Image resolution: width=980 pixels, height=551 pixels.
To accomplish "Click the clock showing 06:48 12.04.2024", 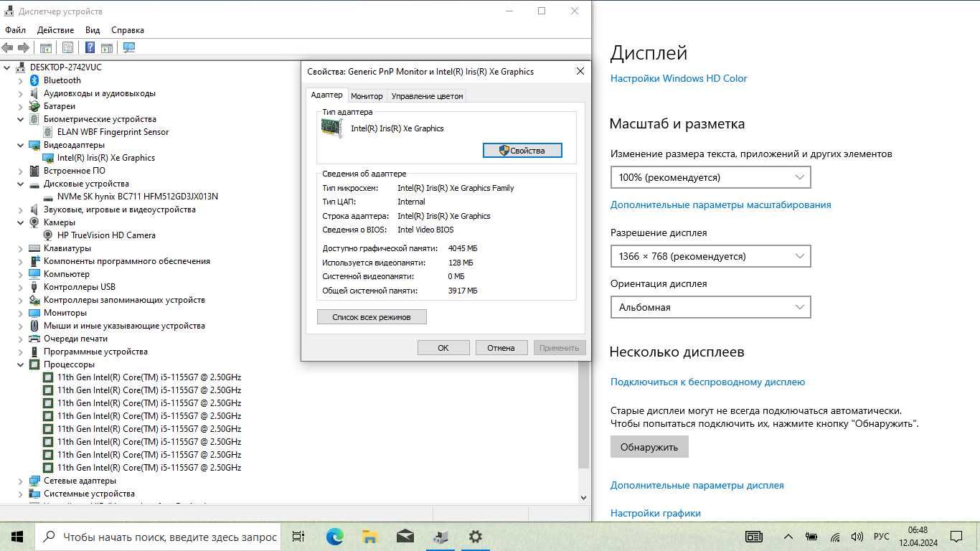I will [x=918, y=537].
